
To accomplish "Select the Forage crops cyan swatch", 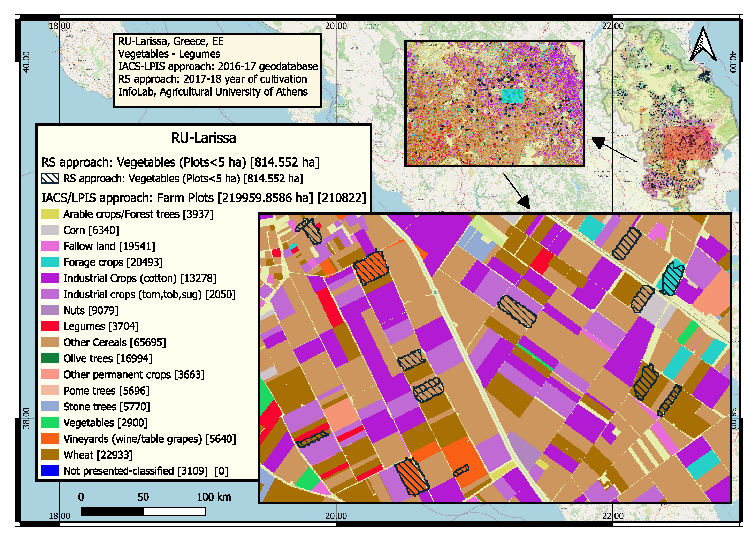I will (50, 262).
